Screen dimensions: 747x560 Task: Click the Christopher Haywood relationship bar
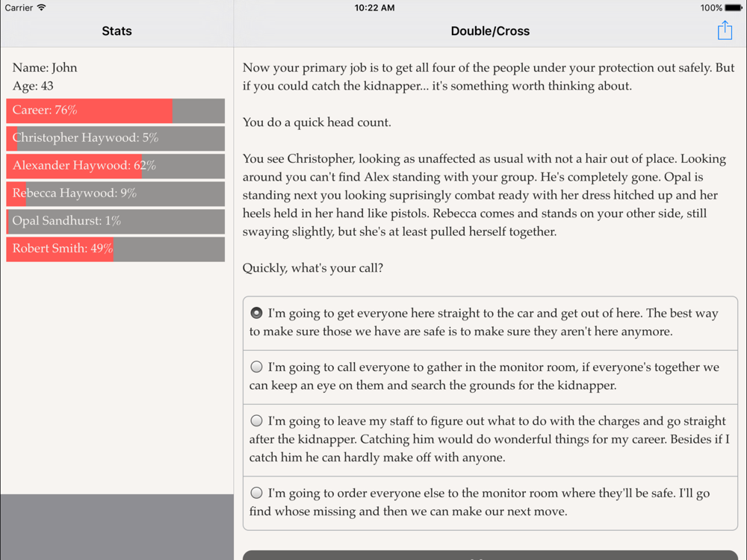click(115, 138)
